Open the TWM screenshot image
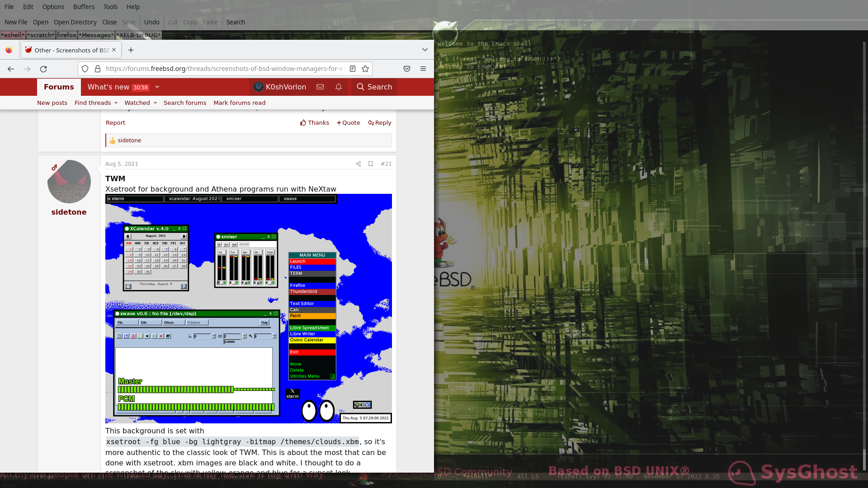 pos(249,309)
